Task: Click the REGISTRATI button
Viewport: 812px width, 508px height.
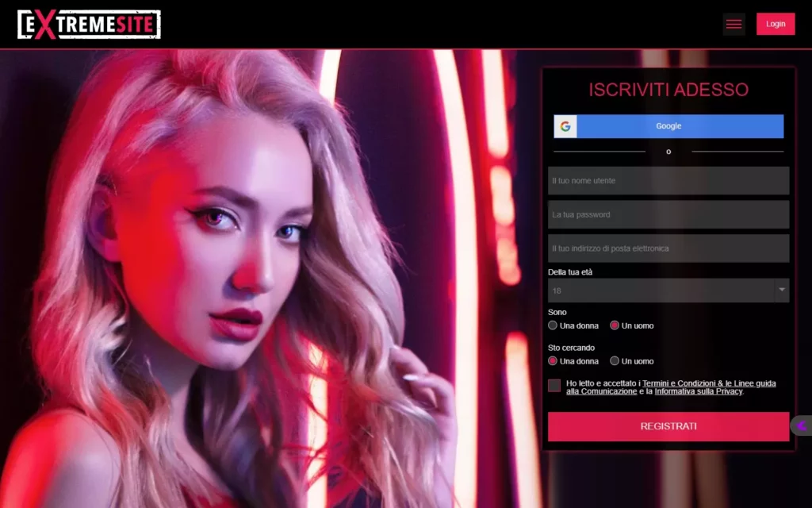Action: (x=668, y=426)
